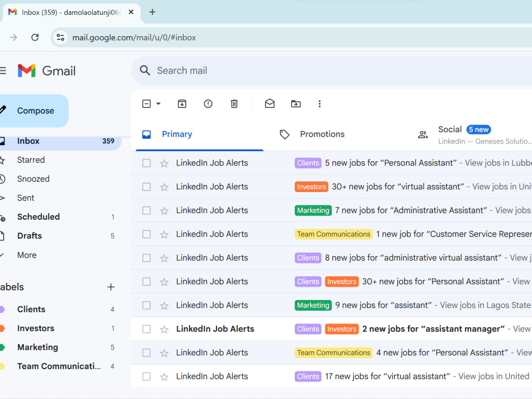Close the Gmail browser tab
This screenshot has height=399, width=532.
(131, 12)
